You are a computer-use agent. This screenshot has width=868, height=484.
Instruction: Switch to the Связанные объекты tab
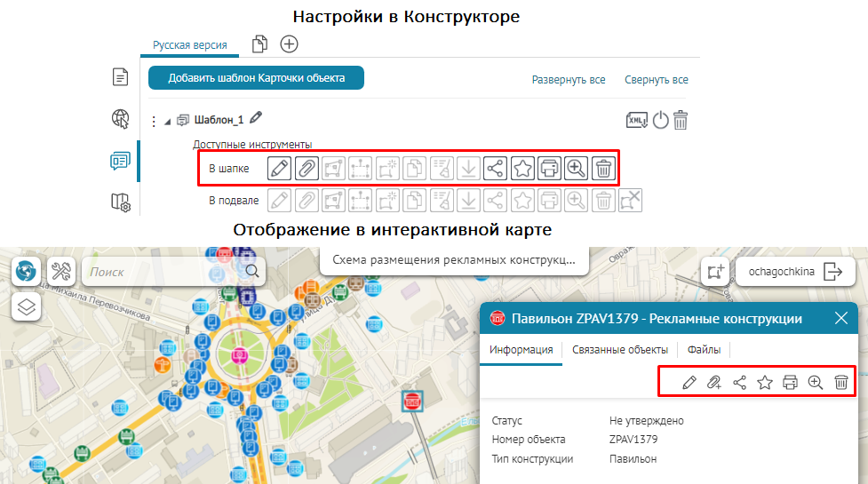coord(619,350)
